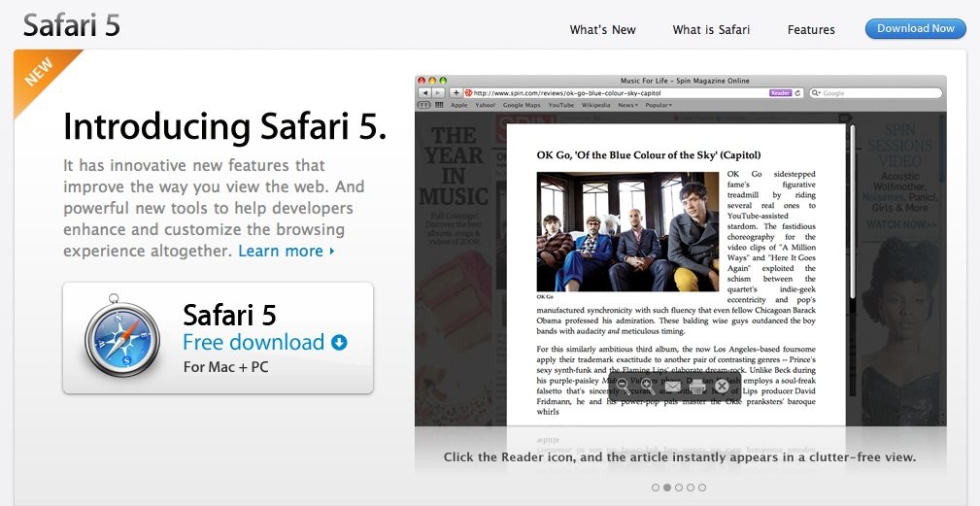This screenshot has width=980, height=506.
Task: Click the Reader print icon
Action: 696,387
